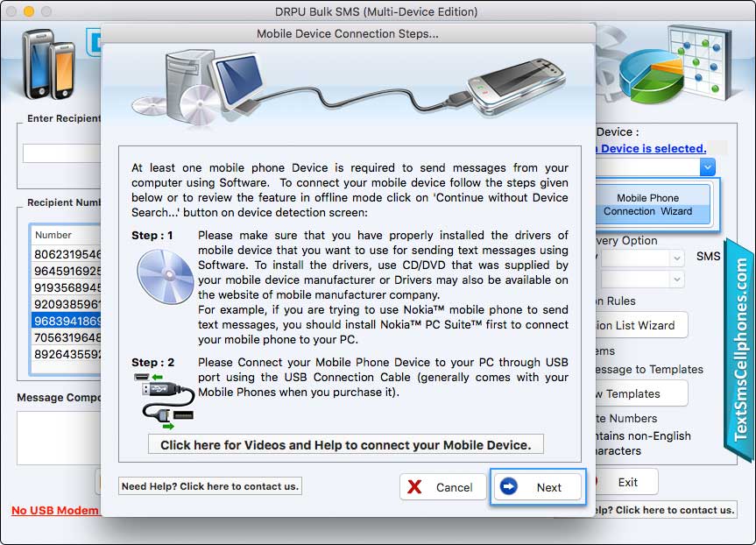Launch the Mobile Phone Connection Wizard
This screenshot has width=756, height=545.
tap(654, 204)
